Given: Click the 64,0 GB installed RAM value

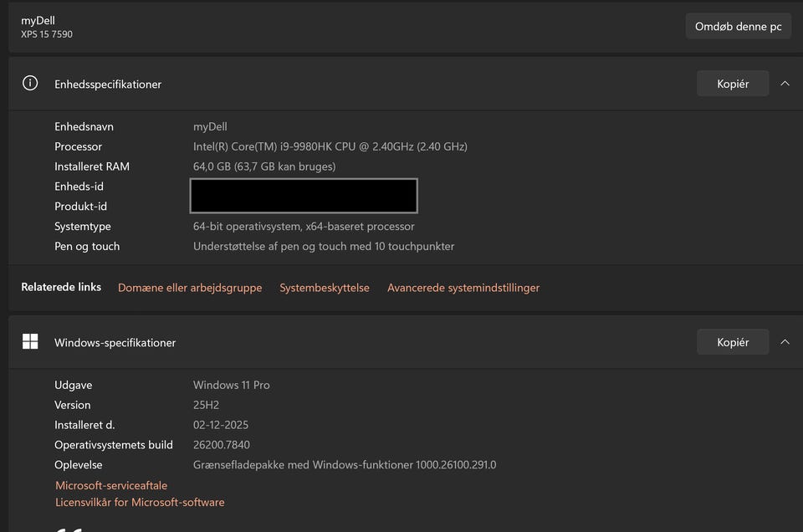Looking at the screenshot, I should (264, 166).
